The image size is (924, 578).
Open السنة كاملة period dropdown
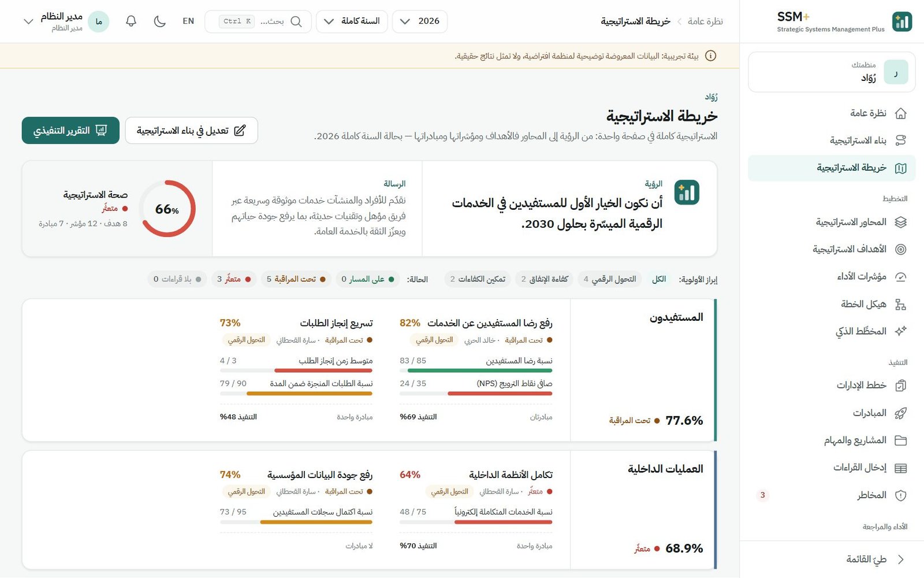(x=352, y=21)
